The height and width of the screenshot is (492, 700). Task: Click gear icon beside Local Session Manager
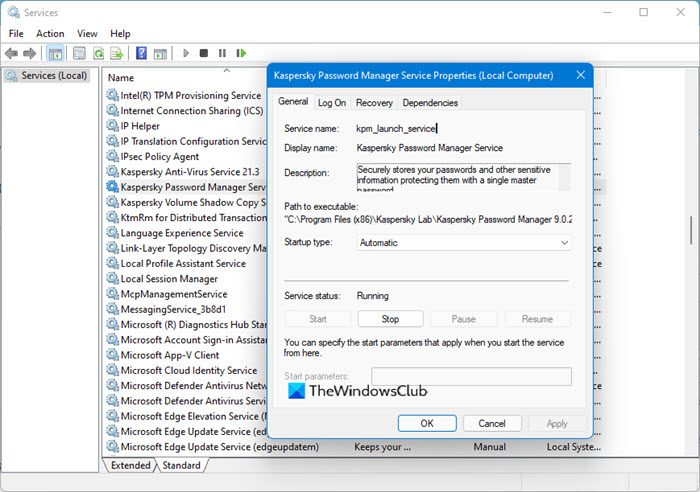112,279
